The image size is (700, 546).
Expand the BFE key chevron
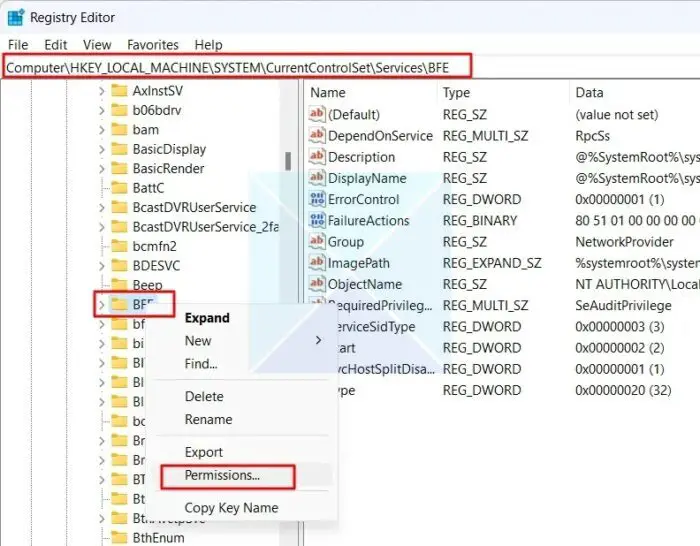click(x=101, y=305)
